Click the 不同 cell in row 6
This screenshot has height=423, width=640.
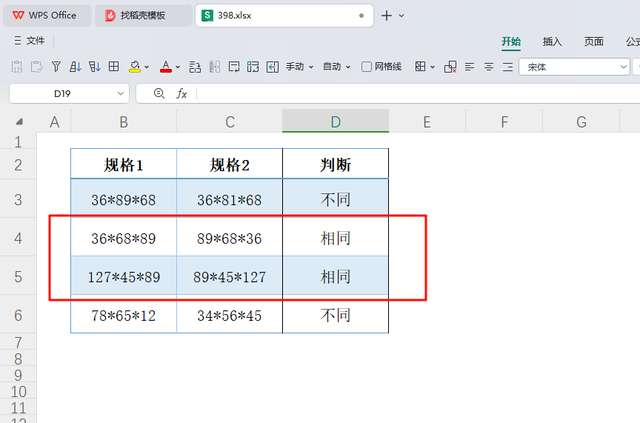point(336,315)
